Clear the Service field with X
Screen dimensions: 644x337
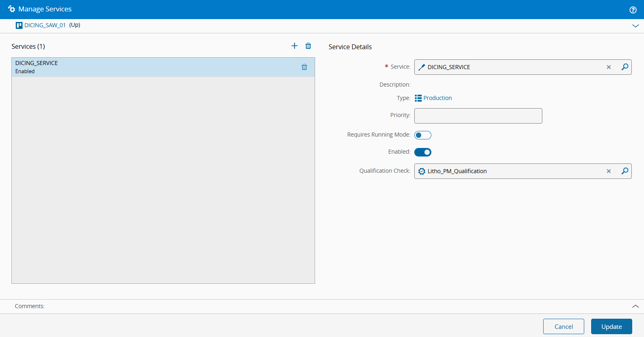pyautogui.click(x=609, y=67)
